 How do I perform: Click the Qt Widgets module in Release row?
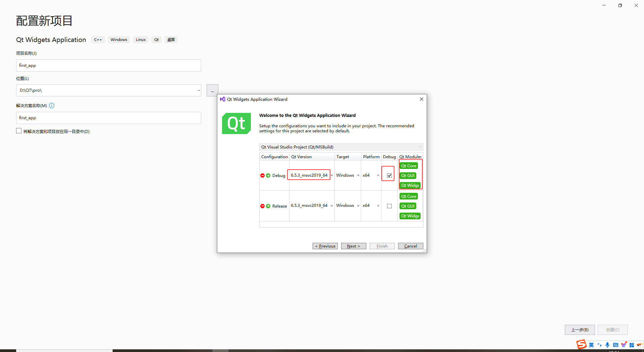(410, 216)
